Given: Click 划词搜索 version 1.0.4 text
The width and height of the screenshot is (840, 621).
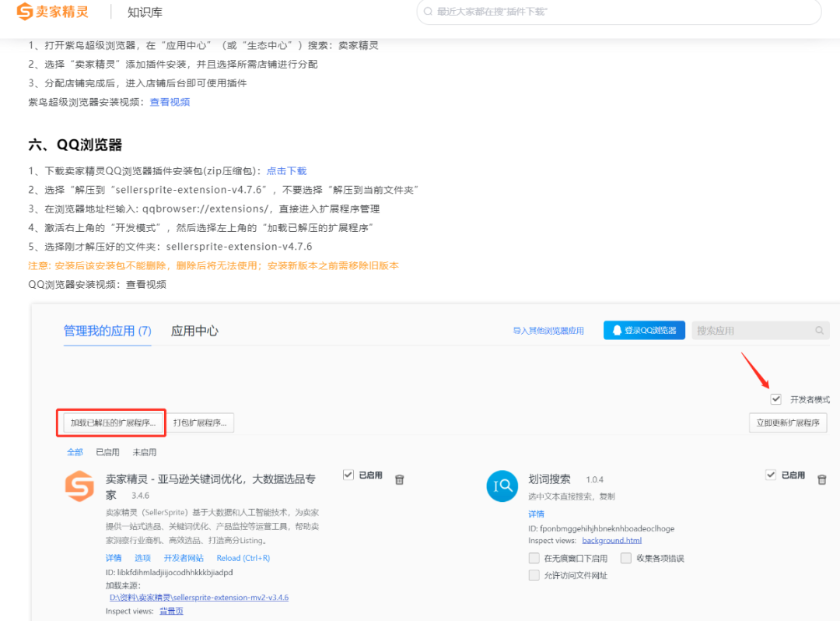Looking at the screenshot, I should pos(595,479).
